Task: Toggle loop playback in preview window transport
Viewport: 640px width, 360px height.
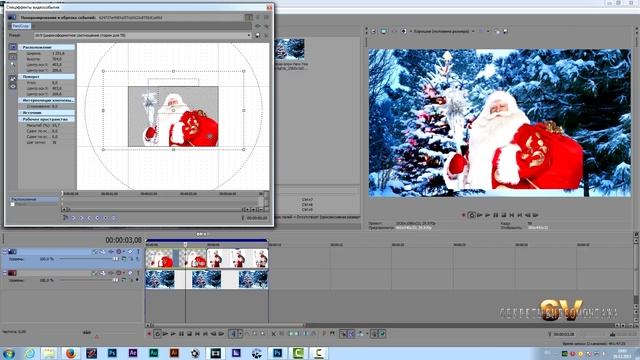Action: (x=472, y=215)
